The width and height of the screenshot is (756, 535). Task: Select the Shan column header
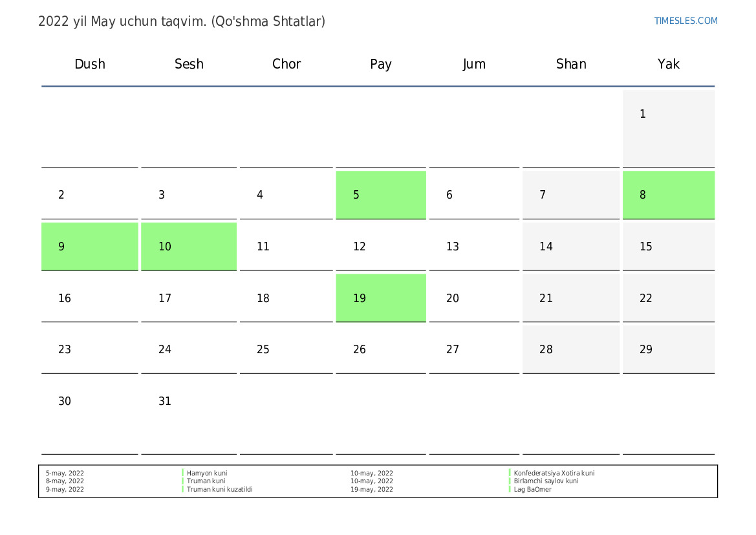571,64
